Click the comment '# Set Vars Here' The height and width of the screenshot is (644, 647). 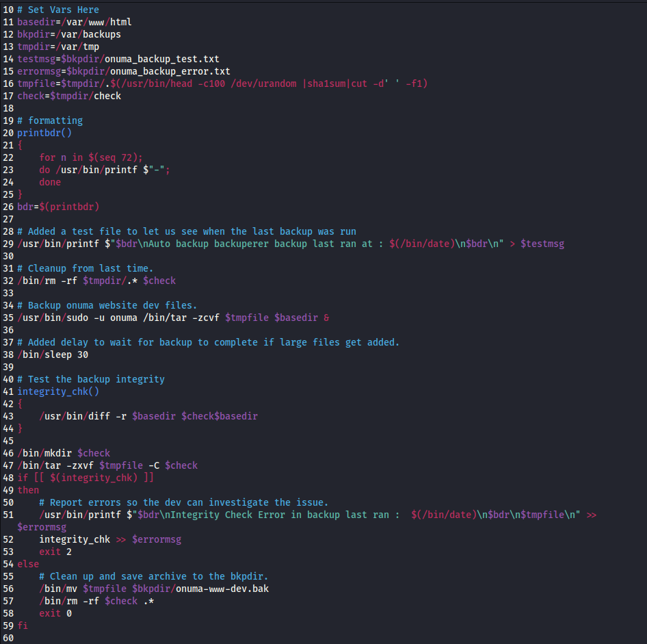[58, 10]
